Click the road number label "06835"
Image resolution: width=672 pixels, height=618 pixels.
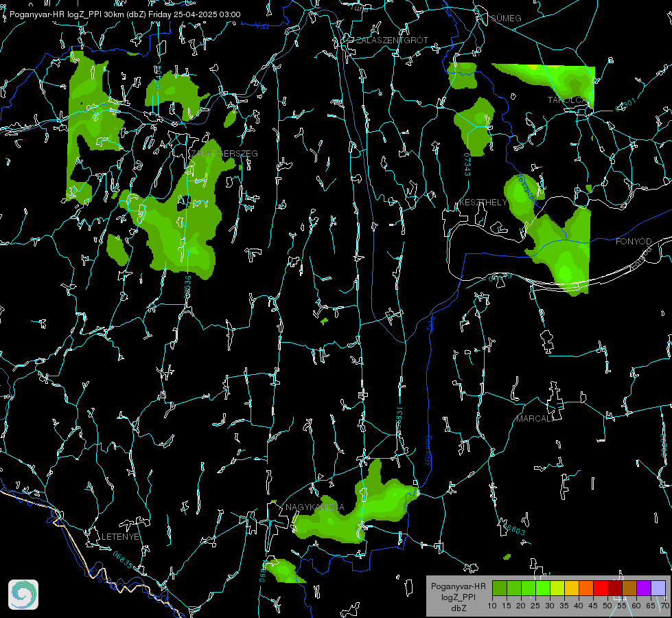[123, 560]
